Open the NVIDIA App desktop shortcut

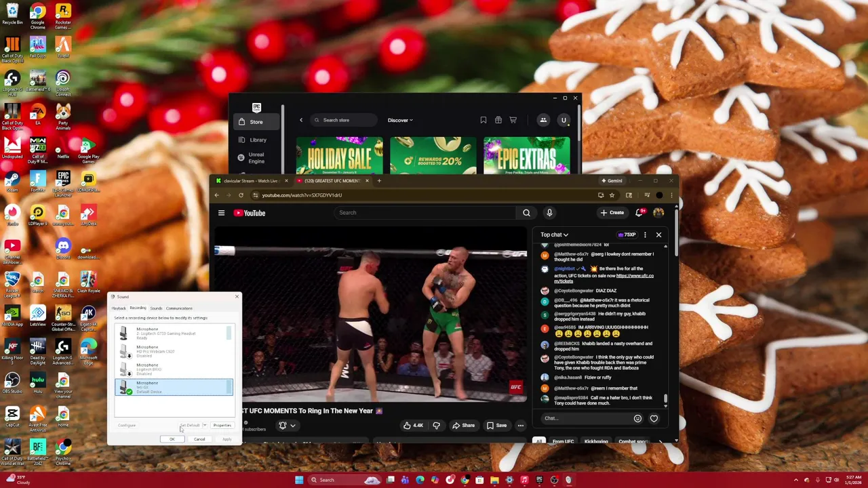12,316
